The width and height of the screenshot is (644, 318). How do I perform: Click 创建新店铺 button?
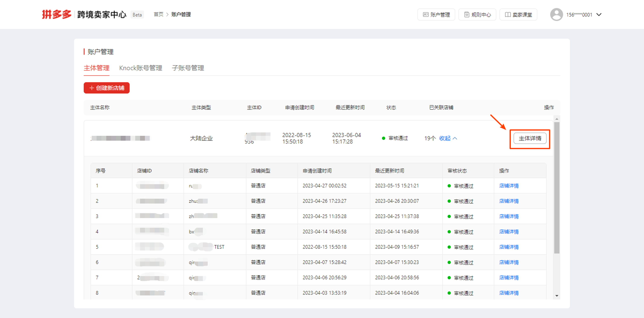(x=107, y=88)
